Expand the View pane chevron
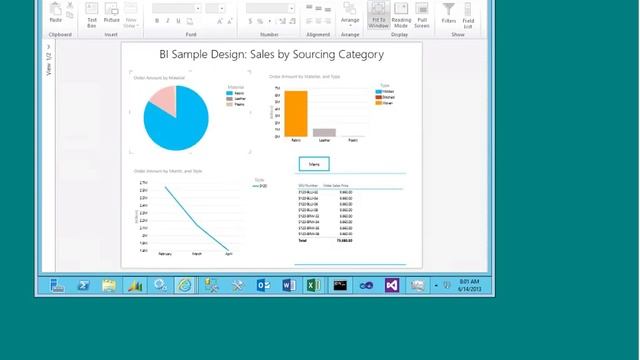This screenshot has width=640, height=360. point(49,47)
